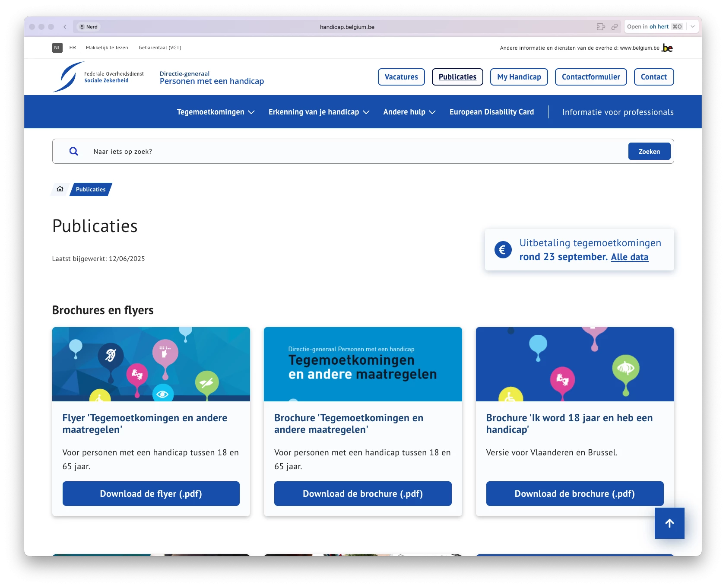Click the home icon in breadcrumb
Image resolution: width=726 pixels, height=588 pixels.
click(60, 189)
